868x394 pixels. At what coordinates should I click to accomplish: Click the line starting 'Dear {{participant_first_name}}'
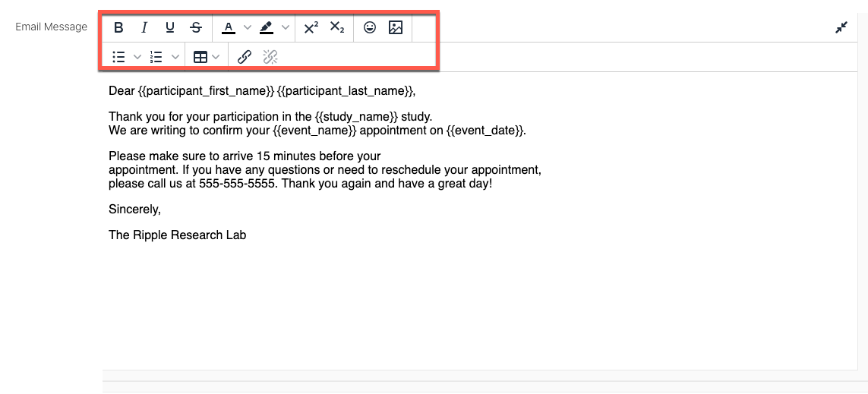pos(262,91)
